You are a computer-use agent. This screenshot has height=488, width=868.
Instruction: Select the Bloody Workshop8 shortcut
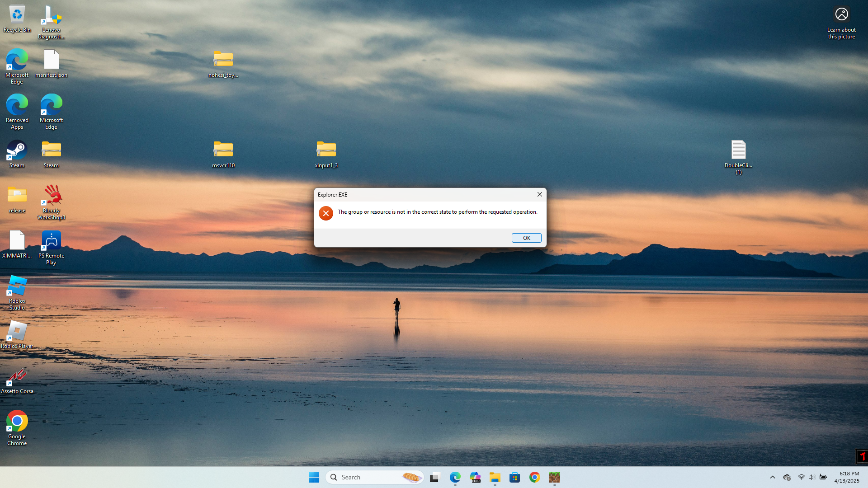point(52,196)
